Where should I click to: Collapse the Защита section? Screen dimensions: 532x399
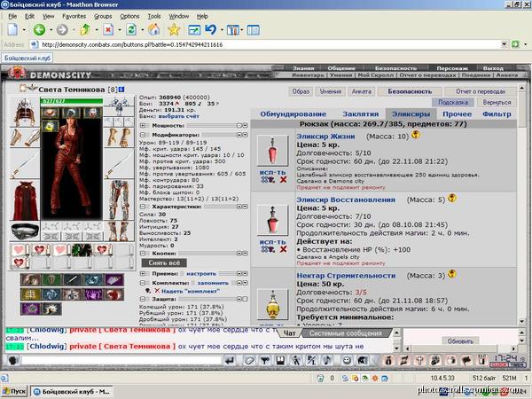[143, 300]
